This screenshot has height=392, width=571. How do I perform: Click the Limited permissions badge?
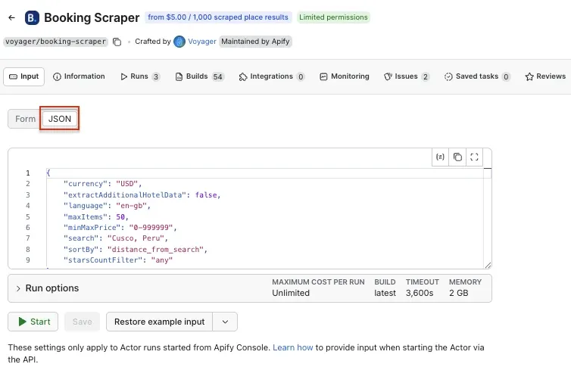(333, 17)
